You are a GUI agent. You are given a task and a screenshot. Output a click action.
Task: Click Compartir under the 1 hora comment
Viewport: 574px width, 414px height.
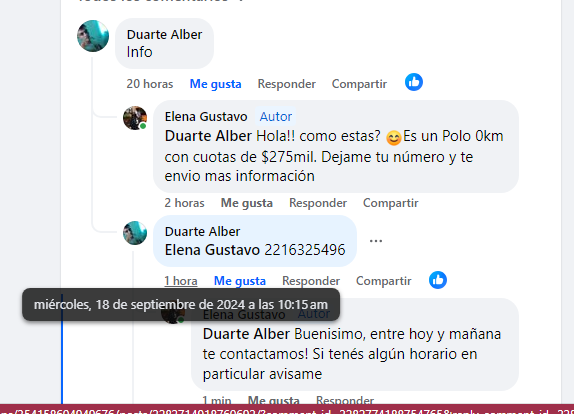384,281
